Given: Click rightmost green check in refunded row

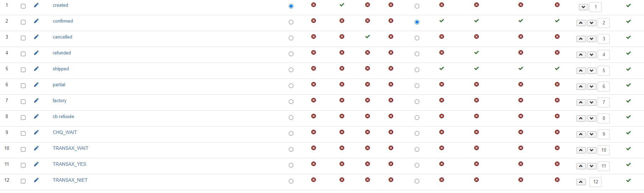Looking at the screenshot, I should point(628,53).
